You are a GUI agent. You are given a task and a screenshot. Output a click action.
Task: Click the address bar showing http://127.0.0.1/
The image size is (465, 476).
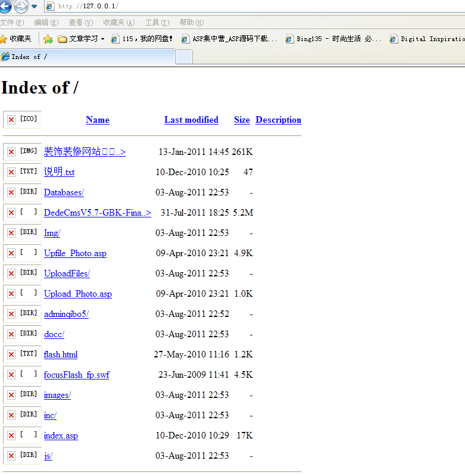click(255, 6)
